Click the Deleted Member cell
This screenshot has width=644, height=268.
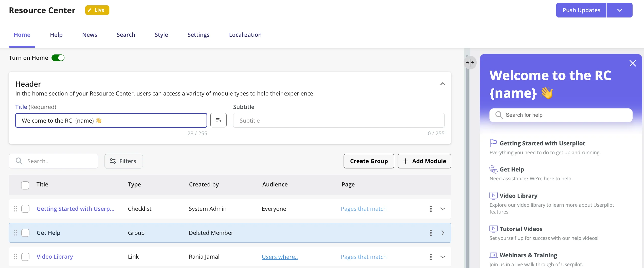[211, 233]
